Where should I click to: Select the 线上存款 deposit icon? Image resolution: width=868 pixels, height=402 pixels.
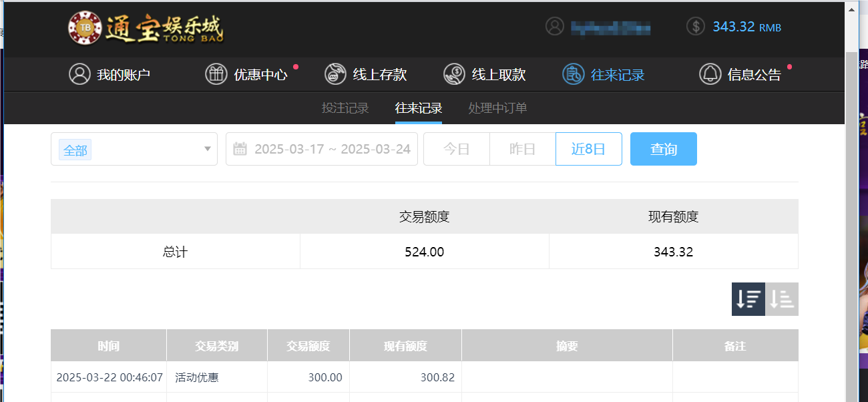pos(335,74)
